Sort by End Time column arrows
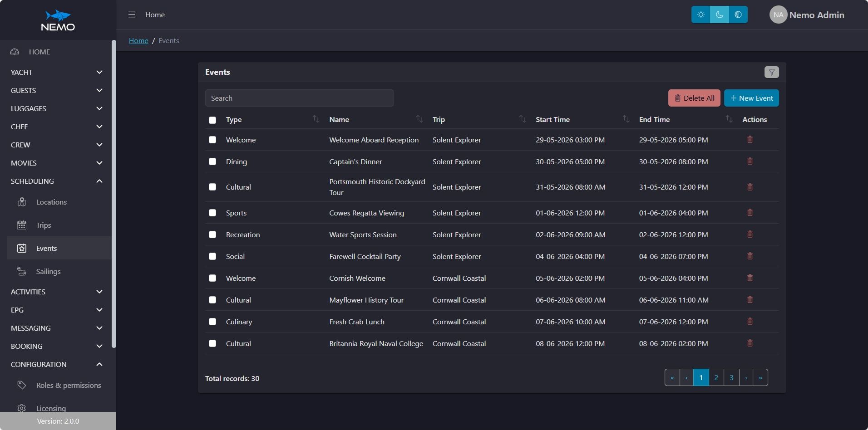The width and height of the screenshot is (868, 430). click(x=729, y=119)
